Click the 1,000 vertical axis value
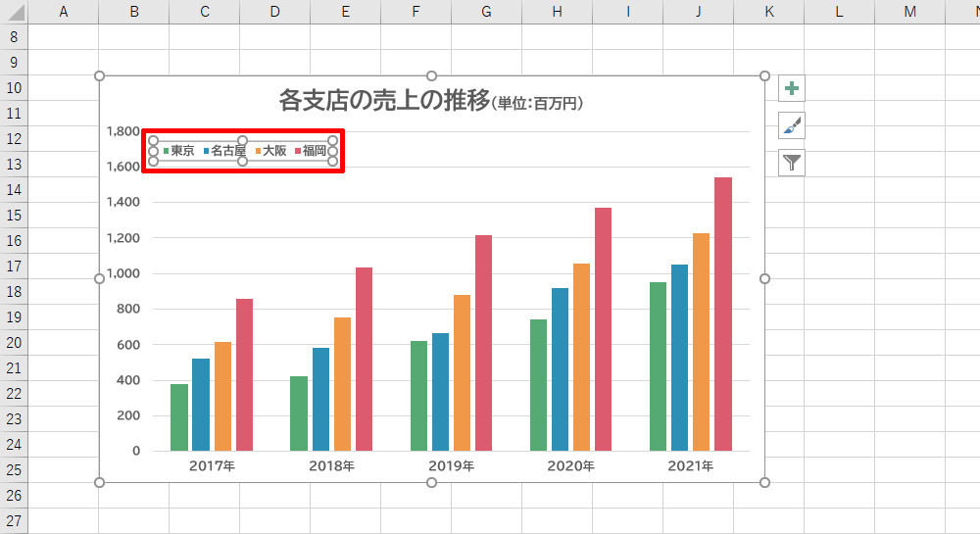The image size is (980, 534). coord(123,273)
